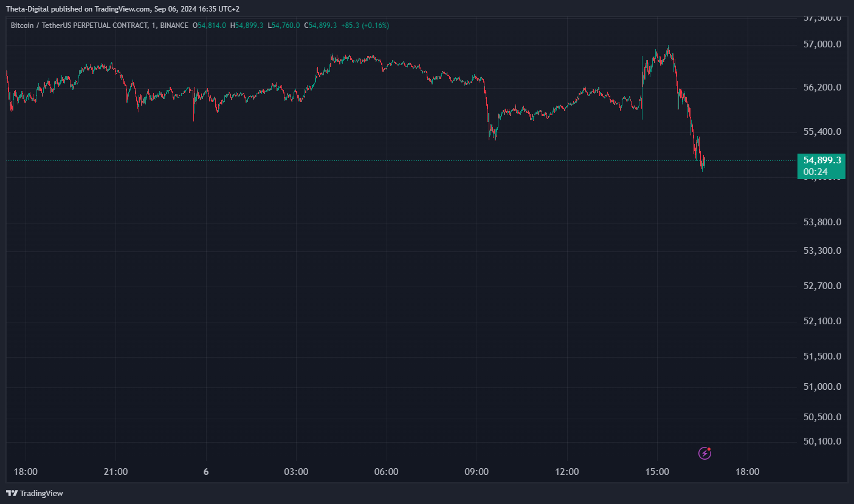
Task: Click the 21:00 time axis label
Action: click(x=115, y=472)
